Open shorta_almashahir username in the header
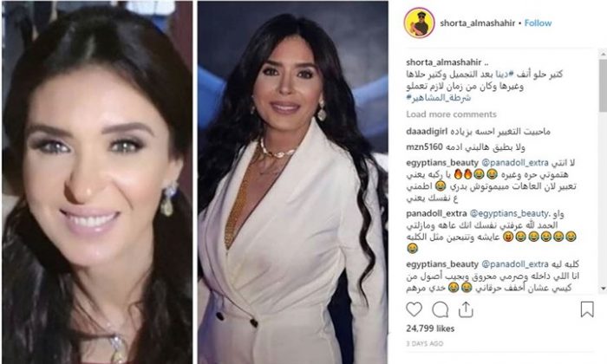This screenshot has height=364, width=607. [x=477, y=23]
